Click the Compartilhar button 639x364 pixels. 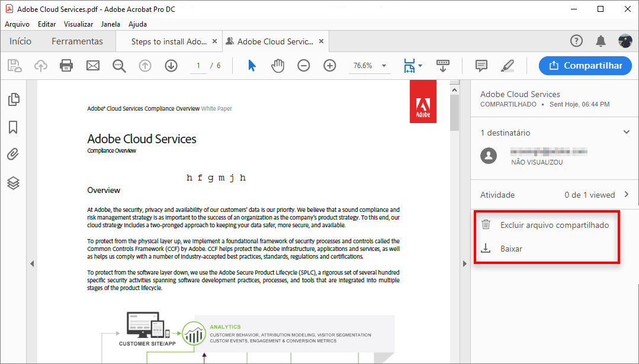coord(585,66)
